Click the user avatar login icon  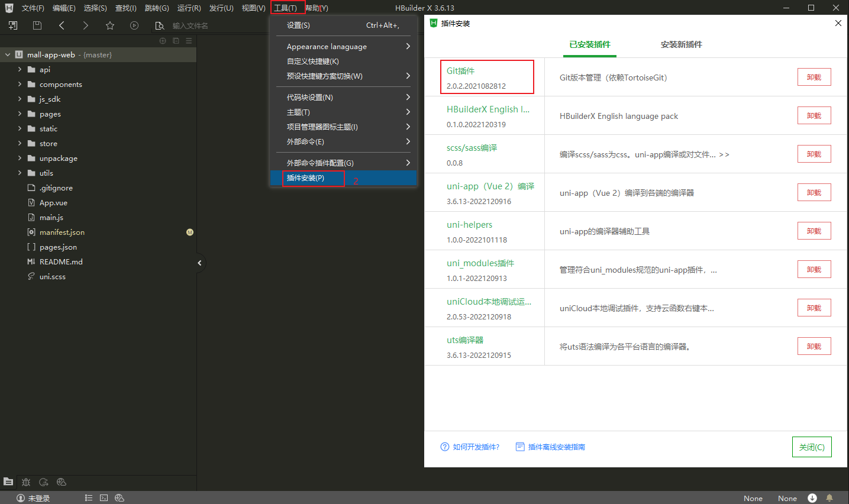(x=21, y=498)
